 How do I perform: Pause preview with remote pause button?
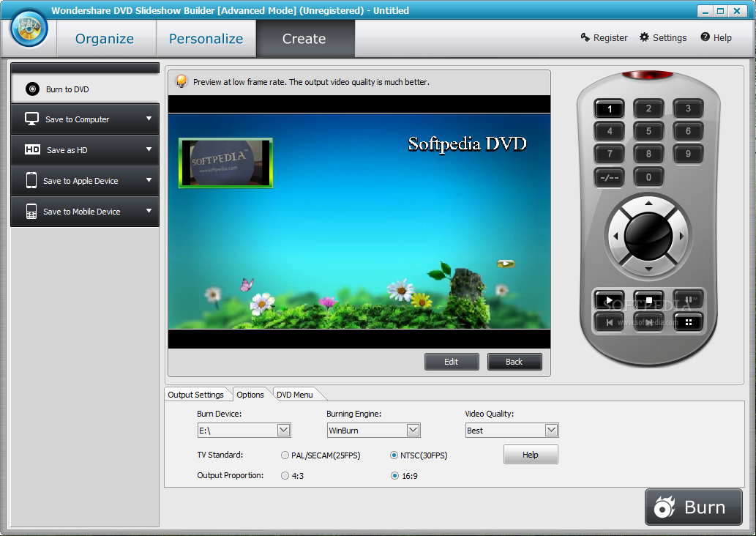(688, 300)
